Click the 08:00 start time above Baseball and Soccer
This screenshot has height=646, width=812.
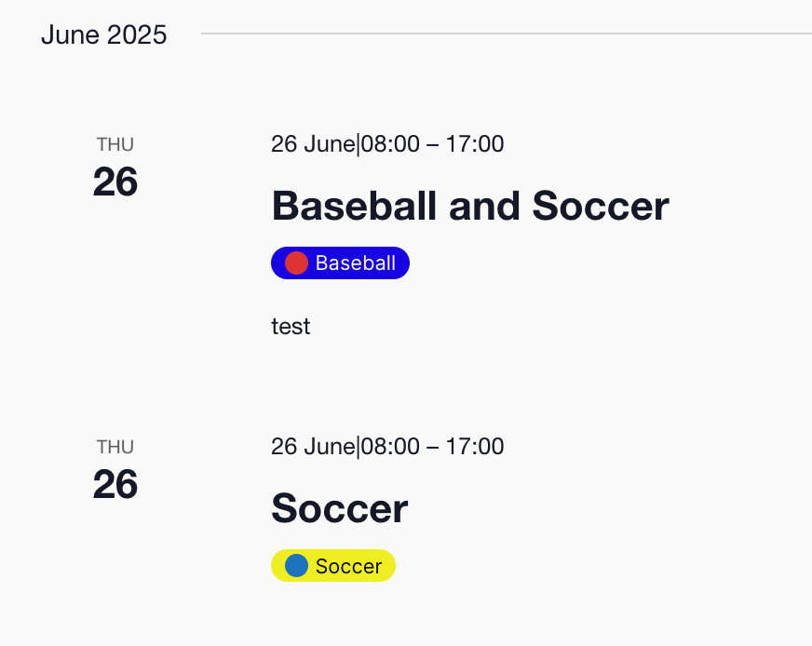click(x=389, y=144)
